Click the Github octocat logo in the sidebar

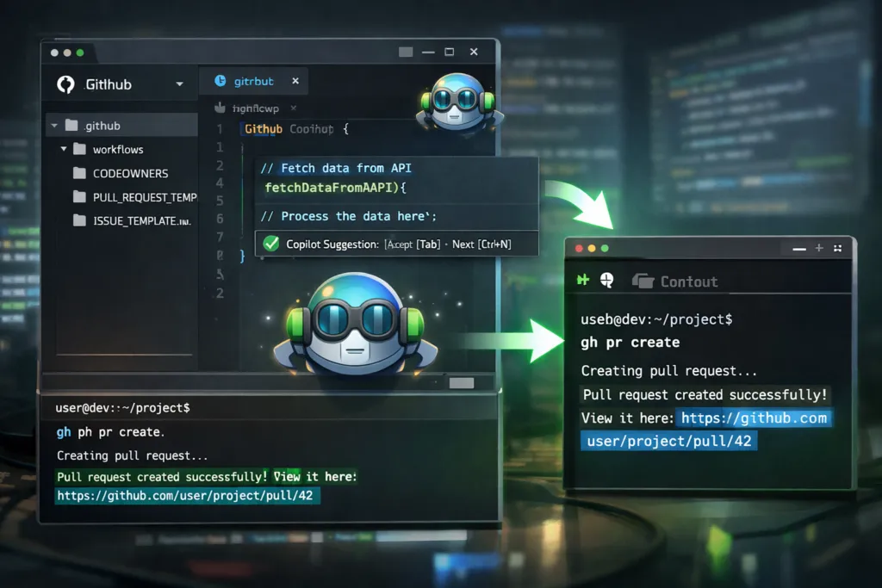click(x=65, y=84)
